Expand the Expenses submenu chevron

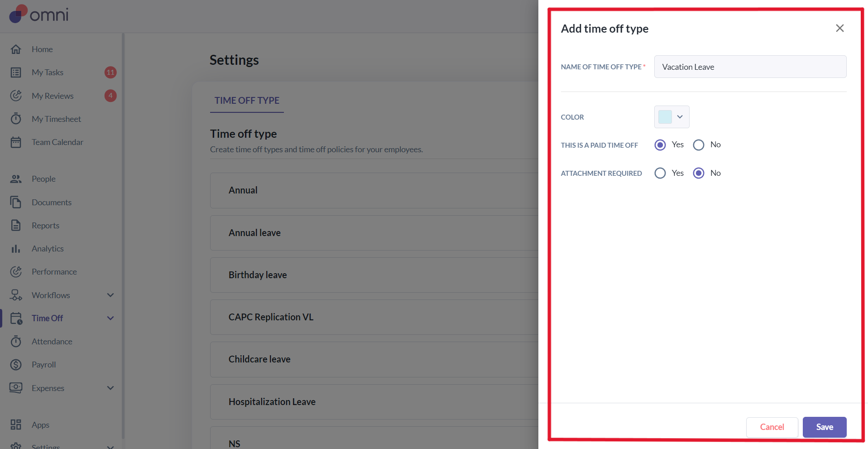coord(110,388)
